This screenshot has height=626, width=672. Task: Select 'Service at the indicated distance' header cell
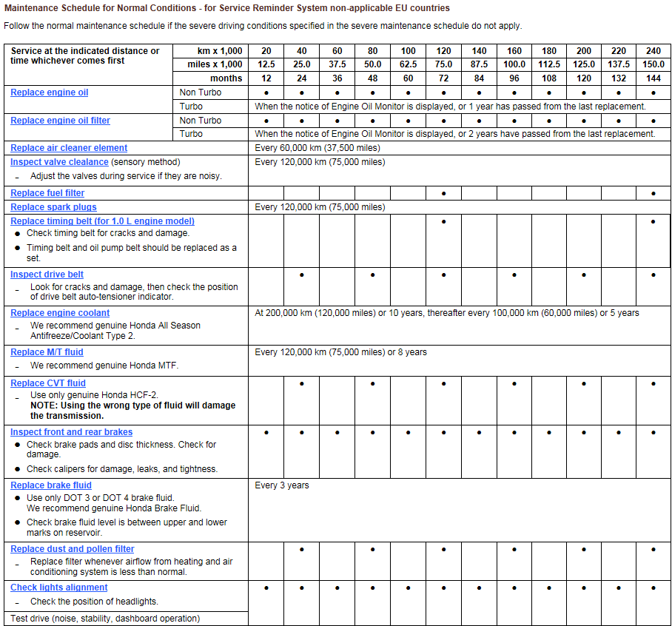(x=88, y=64)
